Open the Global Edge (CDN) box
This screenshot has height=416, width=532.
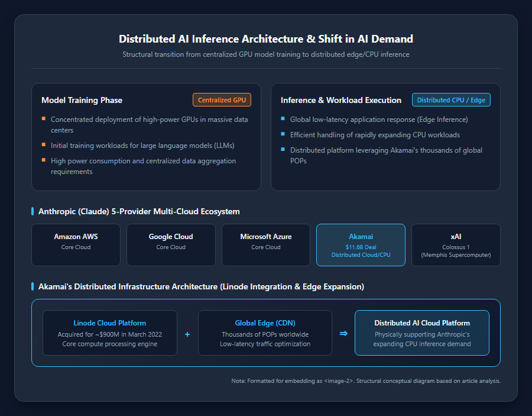(x=265, y=333)
